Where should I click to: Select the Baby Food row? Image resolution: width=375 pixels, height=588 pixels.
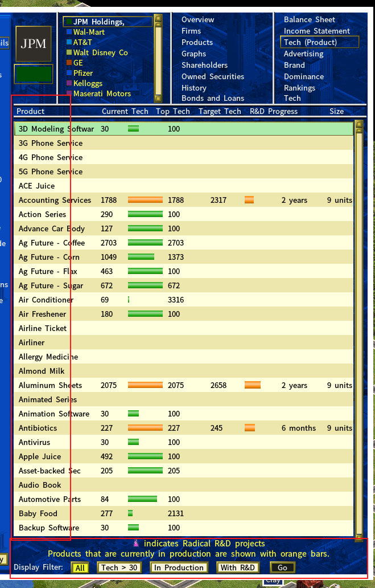point(184,513)
